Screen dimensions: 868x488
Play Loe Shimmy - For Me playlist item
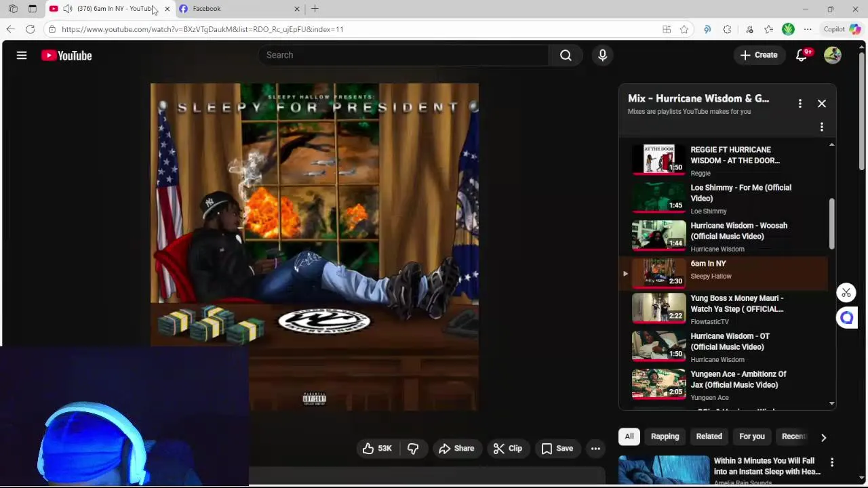tap(723, 199)
